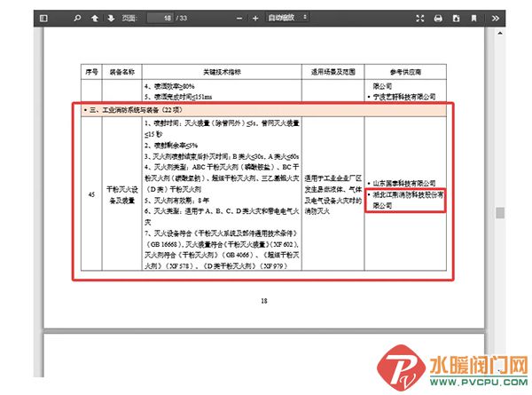Screen dimensions: 532x395
Task: Open the find-in-document search
Action: click(77, 18)
